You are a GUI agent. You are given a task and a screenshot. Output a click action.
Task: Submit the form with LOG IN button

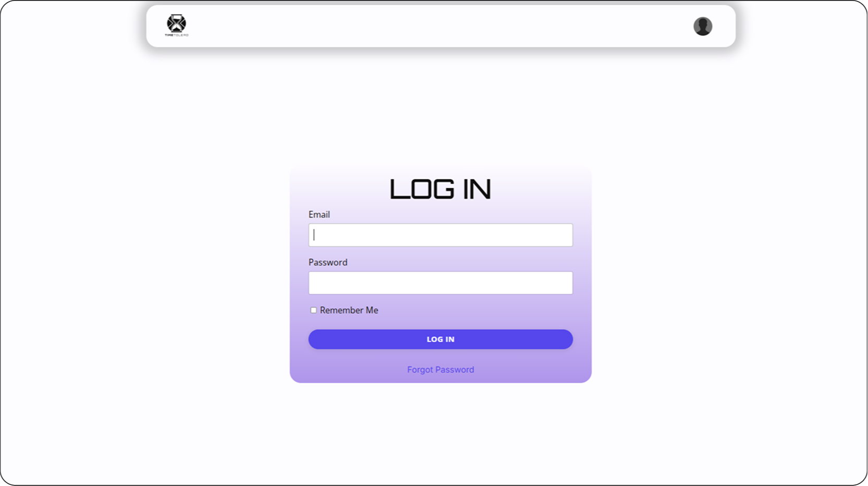tap(441, 339)
